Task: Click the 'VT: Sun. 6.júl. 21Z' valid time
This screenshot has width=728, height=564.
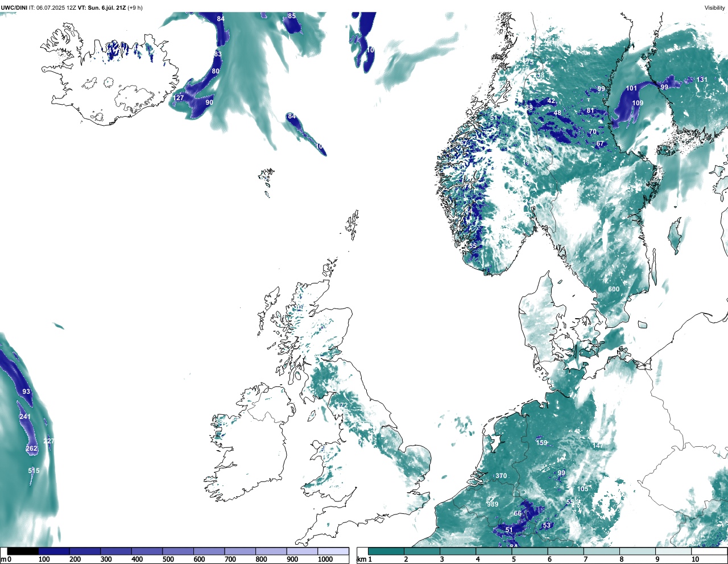Action: coord(102,7)
